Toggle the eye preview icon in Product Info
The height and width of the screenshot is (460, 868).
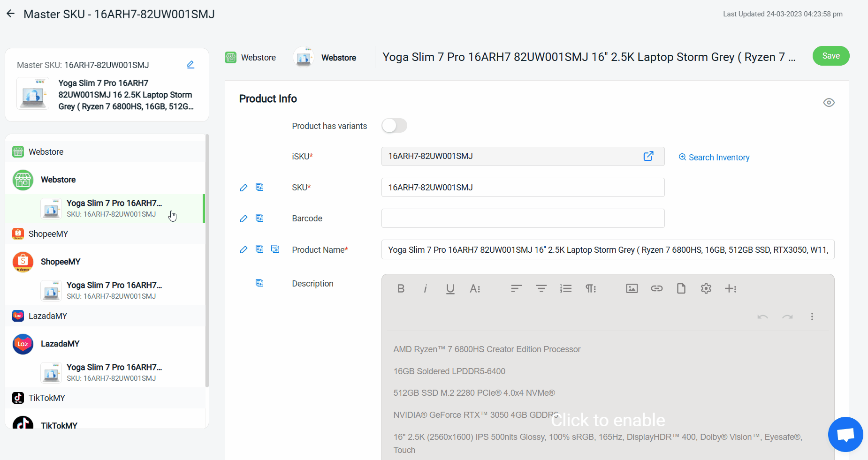(829, 103)
